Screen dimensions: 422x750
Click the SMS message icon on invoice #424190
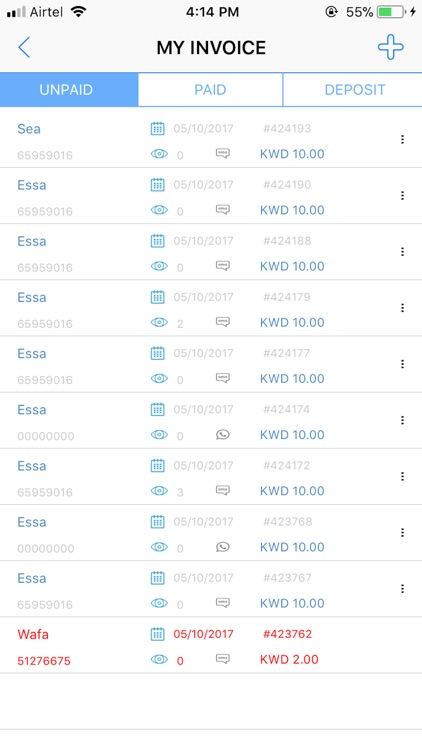click(222, 210)
